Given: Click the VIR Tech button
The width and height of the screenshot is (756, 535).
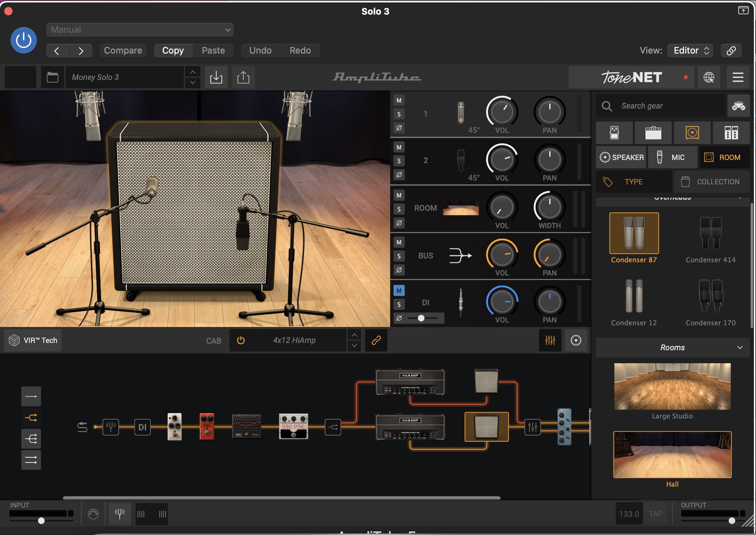Looking at the screenshot, I should coord(33,340).
